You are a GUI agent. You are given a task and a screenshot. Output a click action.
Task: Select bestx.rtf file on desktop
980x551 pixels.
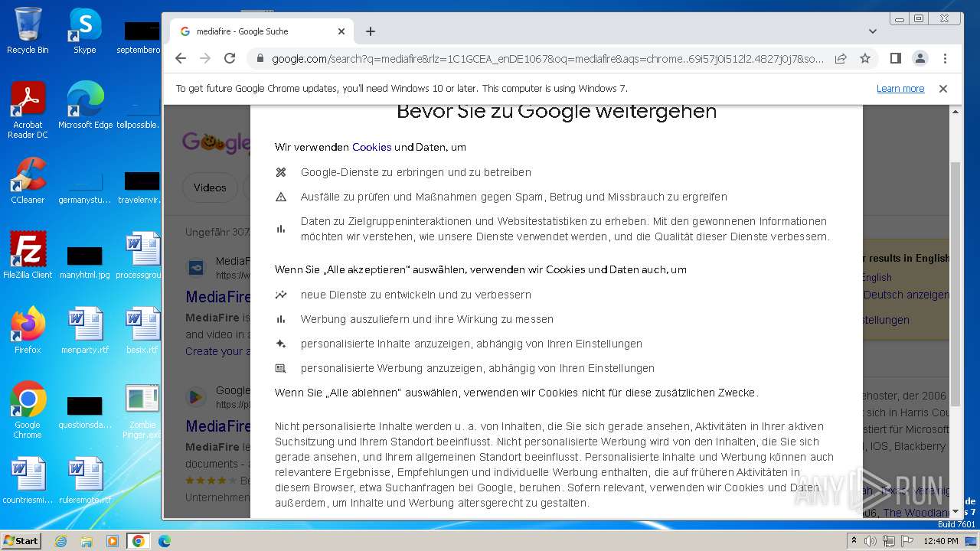(142, 330)
